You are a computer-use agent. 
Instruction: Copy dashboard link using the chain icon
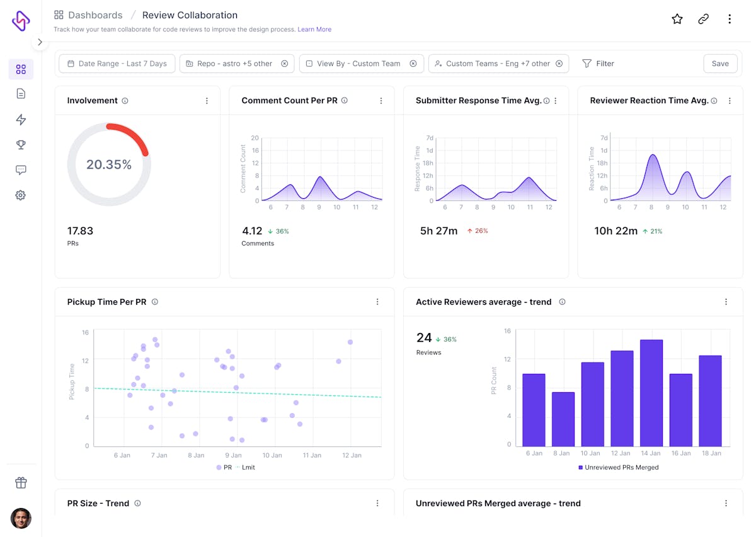pos(703,19)
